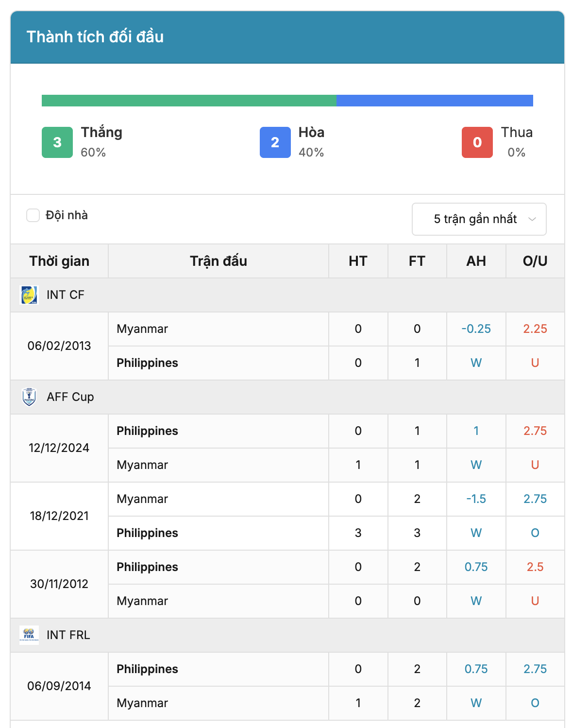This screenshot has width=572, height=728.
Task: Click the Trận đấu column header
Action: (219, 261)
